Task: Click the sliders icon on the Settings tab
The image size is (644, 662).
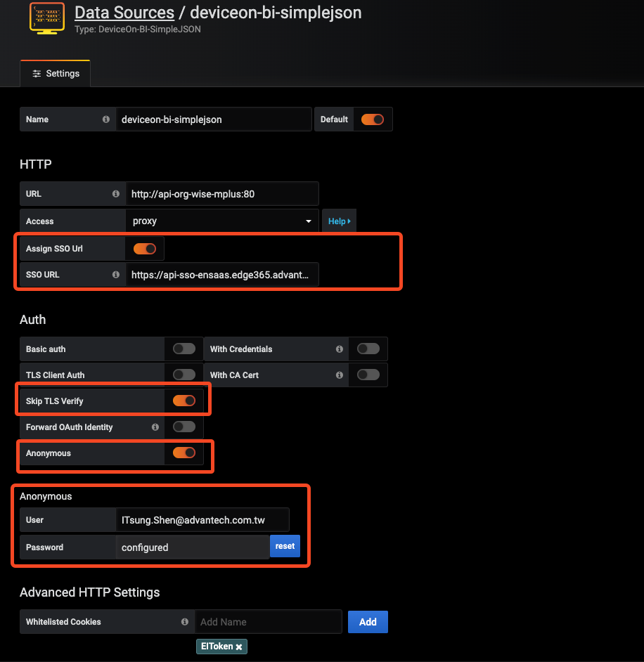Action: 36,73
